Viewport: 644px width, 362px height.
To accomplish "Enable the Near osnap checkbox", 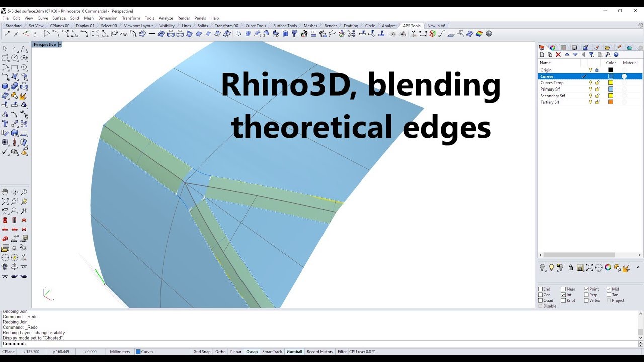I will [x=563, y=289].
